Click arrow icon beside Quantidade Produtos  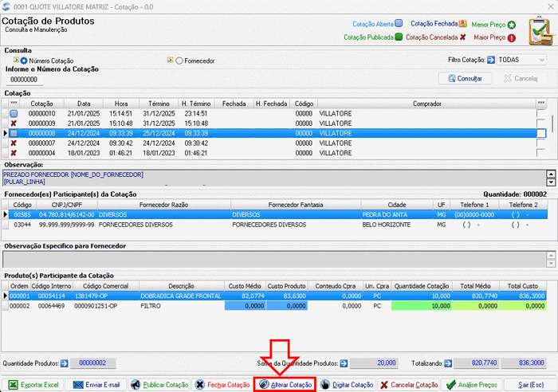65,363
